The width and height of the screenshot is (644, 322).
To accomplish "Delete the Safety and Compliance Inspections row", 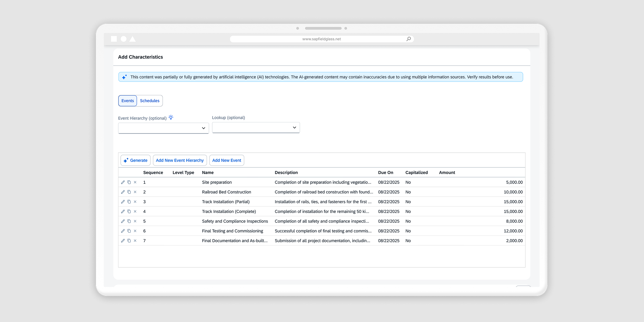I will [135, 221].
